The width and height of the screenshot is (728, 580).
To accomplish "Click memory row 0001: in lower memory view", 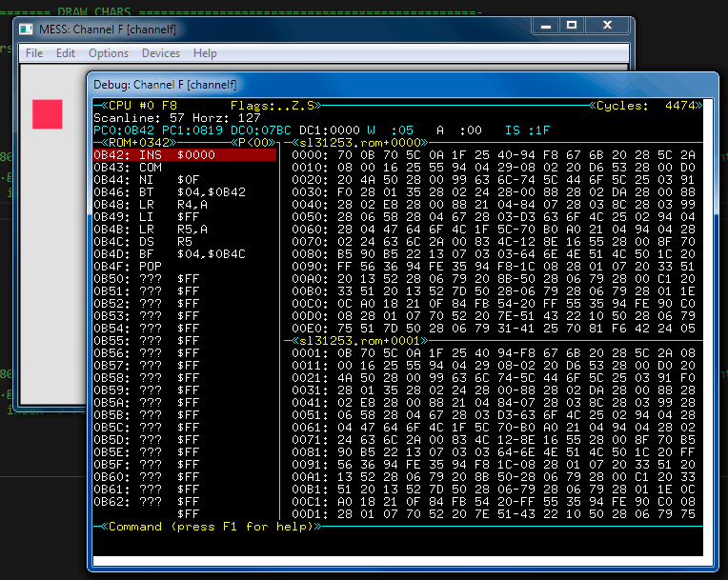I will point(493,353).
